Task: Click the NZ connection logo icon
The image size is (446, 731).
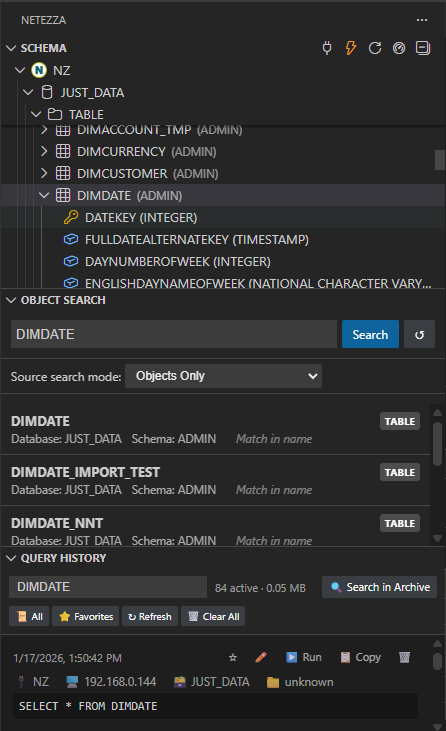Action: (x=39, y=70)
